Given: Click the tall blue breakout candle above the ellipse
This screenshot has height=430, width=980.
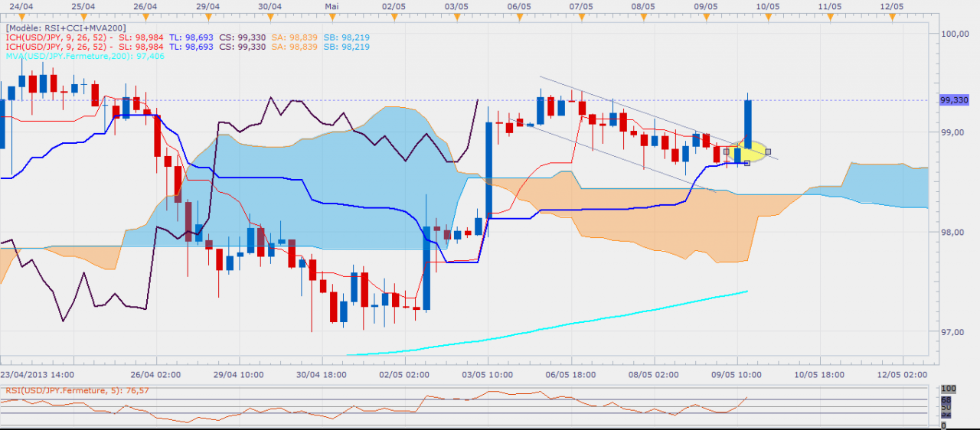Looking at the screenshot, I should [x=748, y=121].
